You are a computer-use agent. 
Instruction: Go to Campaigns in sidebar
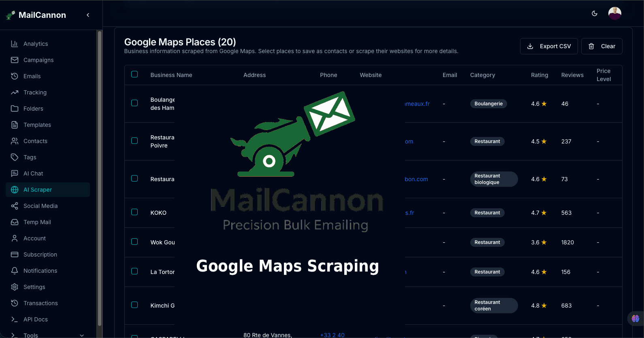48,60
